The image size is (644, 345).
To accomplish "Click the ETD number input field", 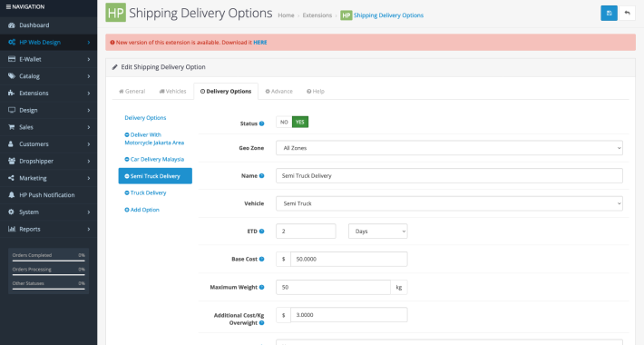I will 306,232.
